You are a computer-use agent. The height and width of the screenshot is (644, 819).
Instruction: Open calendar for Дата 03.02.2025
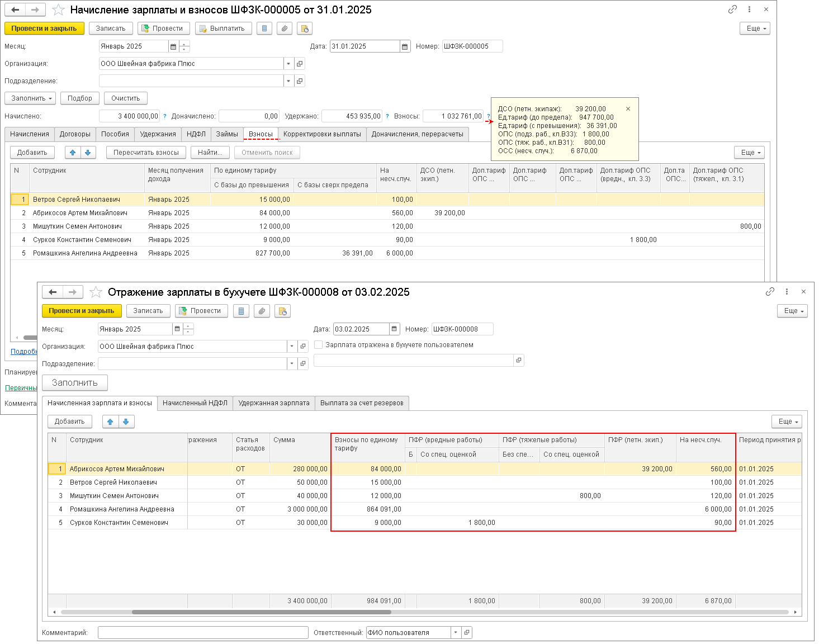tap(394, 329)
